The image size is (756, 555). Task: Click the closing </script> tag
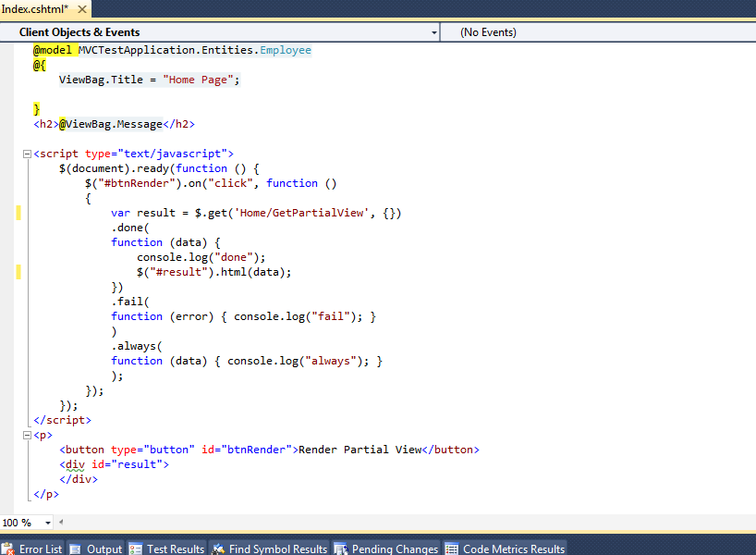pyautogui.click(x=62, y=420)
